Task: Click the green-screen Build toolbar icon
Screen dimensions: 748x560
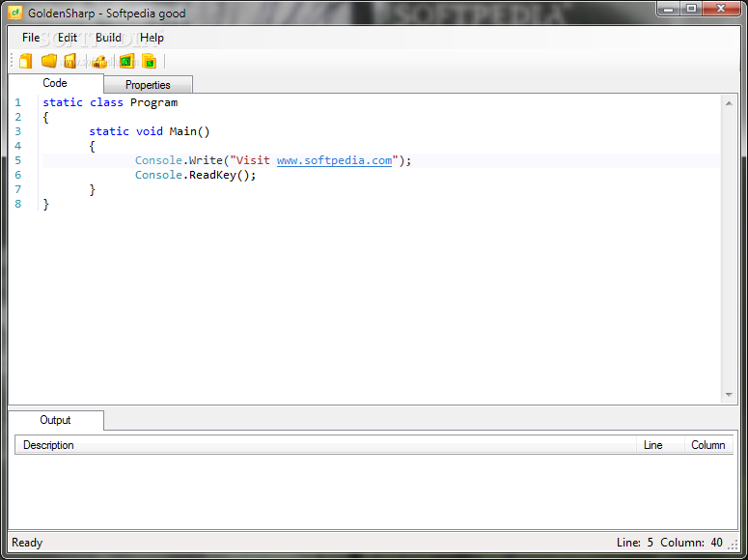Action: pyautogui.click(x=126, y=61)
